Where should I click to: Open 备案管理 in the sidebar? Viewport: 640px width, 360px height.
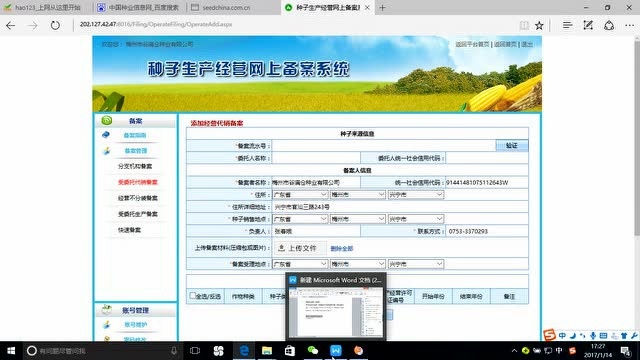[x=135, y=151]
